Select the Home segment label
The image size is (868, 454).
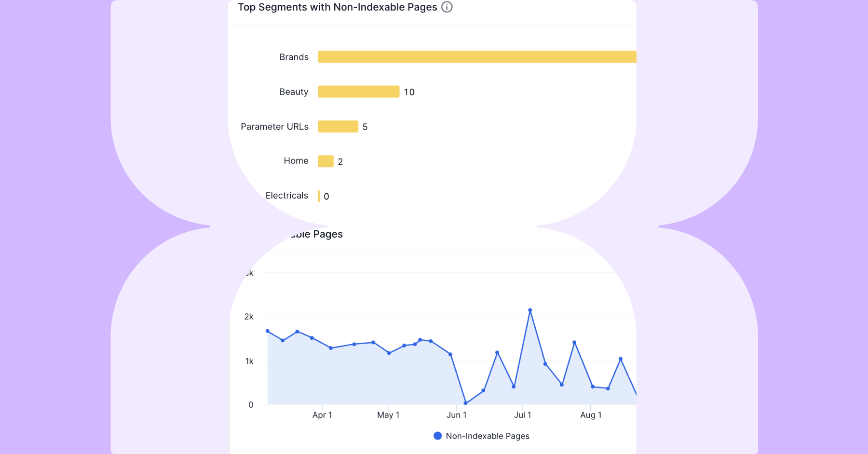296,161
